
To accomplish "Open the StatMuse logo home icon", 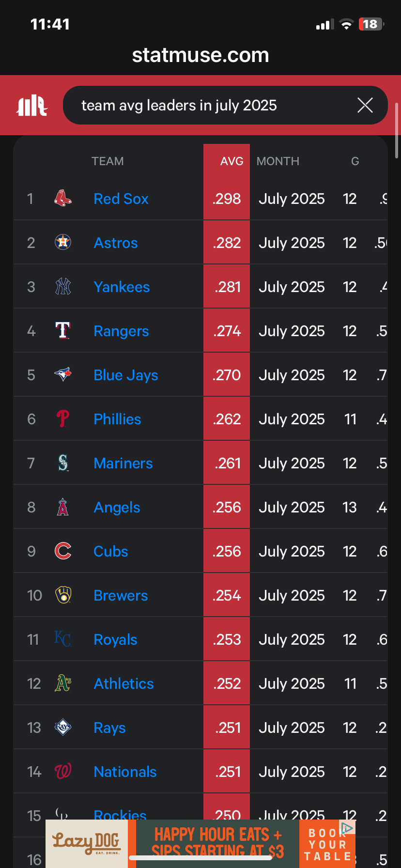I will coord(32,105).
